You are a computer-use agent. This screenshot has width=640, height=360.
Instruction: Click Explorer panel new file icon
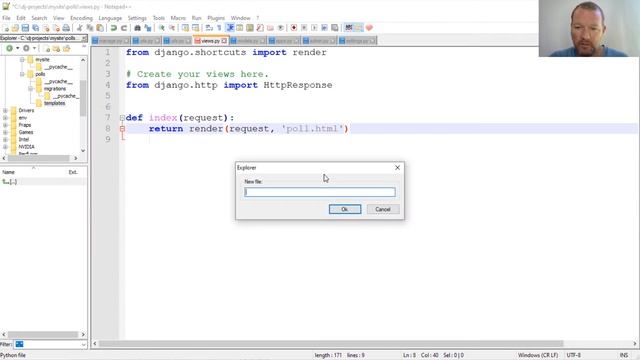tap(47, 49)
